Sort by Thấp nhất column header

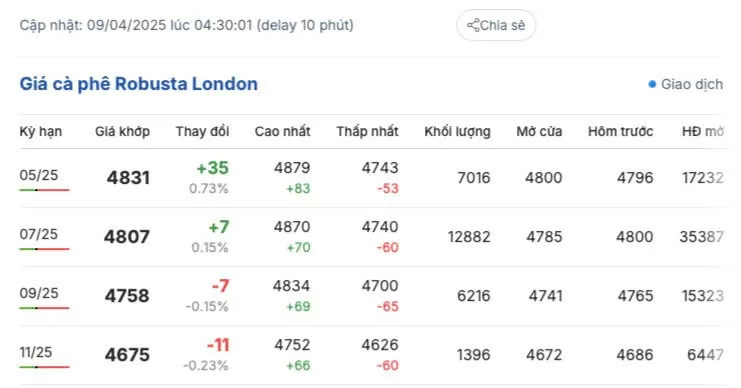point(367,131)
